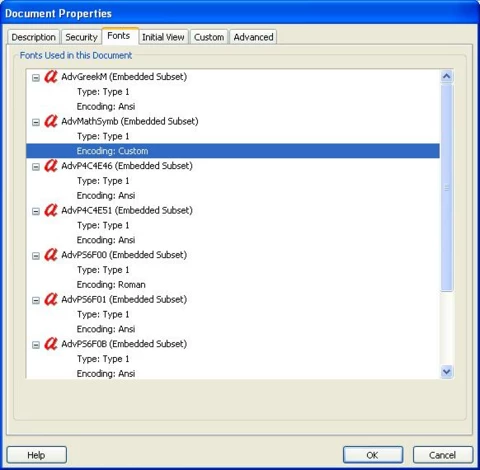Open the Security tab

tap(81, 37)
